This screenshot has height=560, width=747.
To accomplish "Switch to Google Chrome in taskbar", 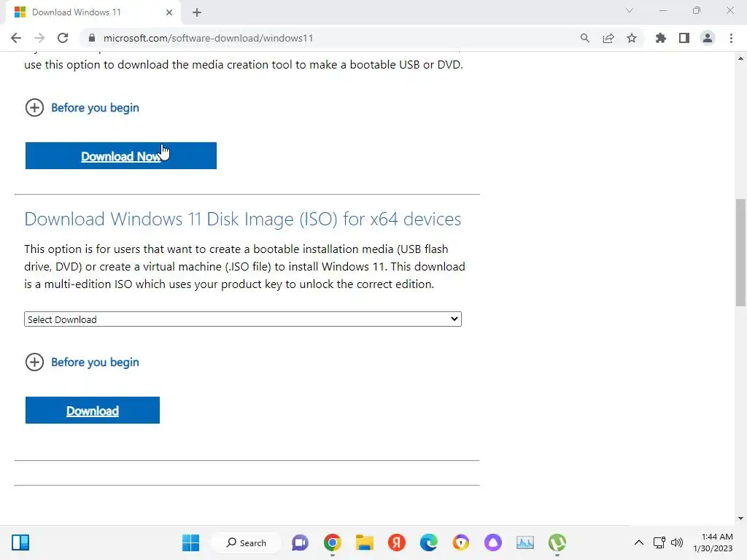I will 333,542.
